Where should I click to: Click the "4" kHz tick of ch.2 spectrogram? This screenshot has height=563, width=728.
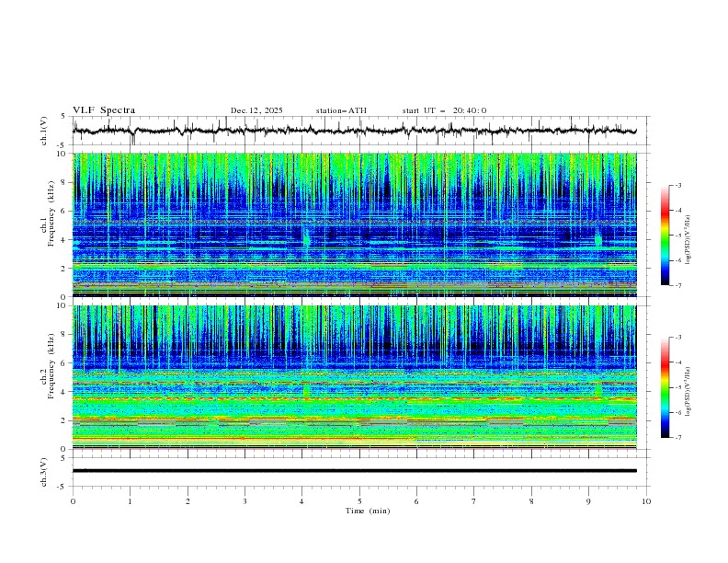pos(65,392)
